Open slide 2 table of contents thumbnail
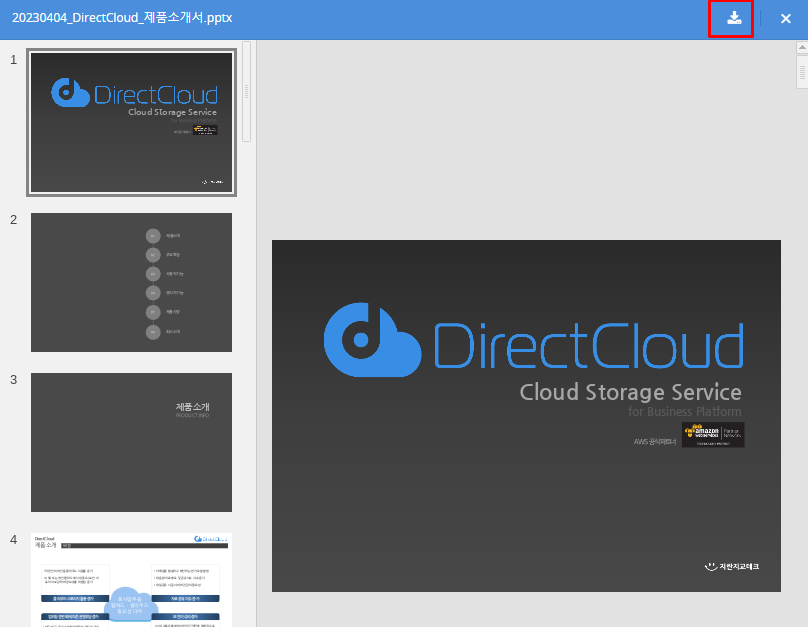Screen dimensions: 808x627 click(x=131, y=282)
